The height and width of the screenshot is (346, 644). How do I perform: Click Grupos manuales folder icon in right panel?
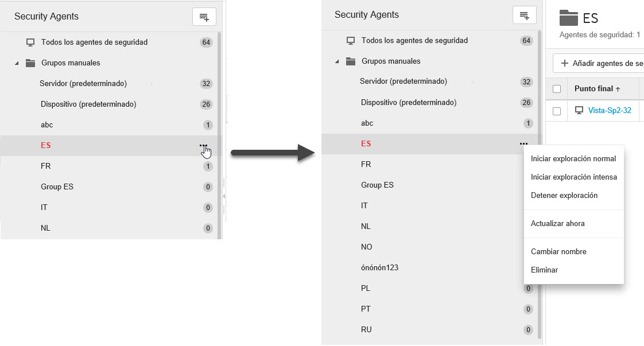(x=351, y=61)
